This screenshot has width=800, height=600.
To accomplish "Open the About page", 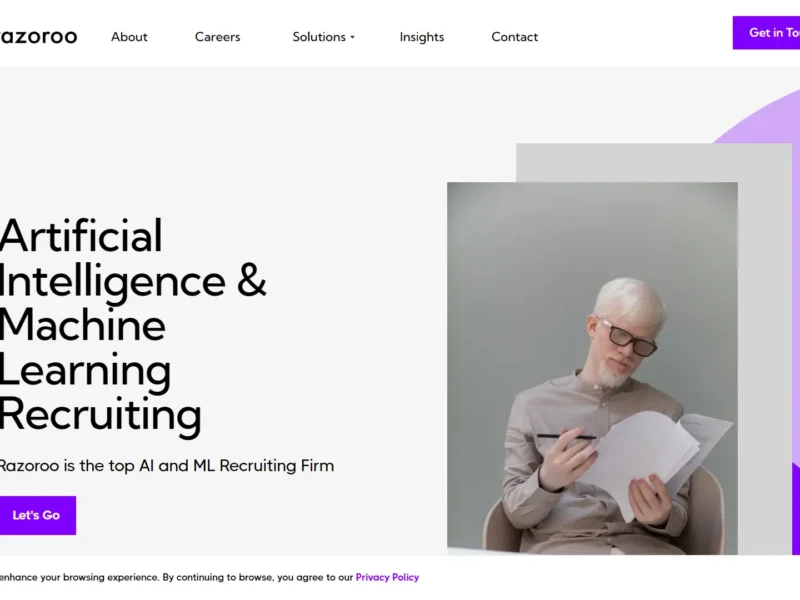I will [x=129, y=37].
